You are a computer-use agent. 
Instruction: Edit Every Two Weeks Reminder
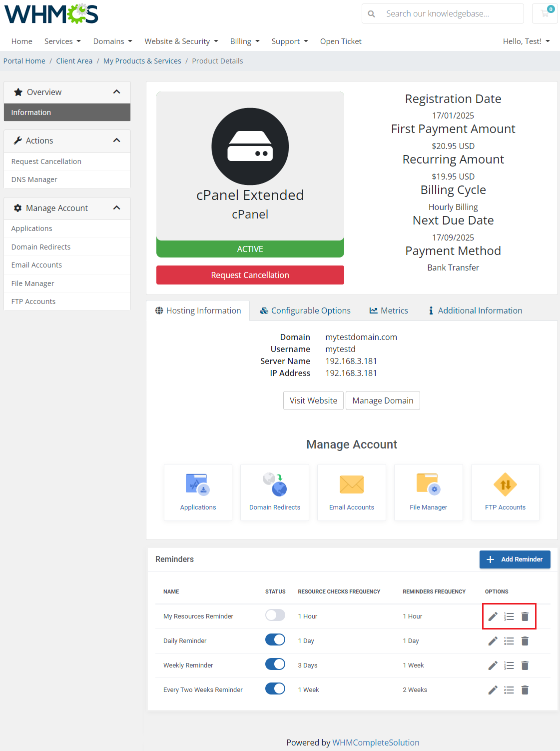click(x=493, y=690)
